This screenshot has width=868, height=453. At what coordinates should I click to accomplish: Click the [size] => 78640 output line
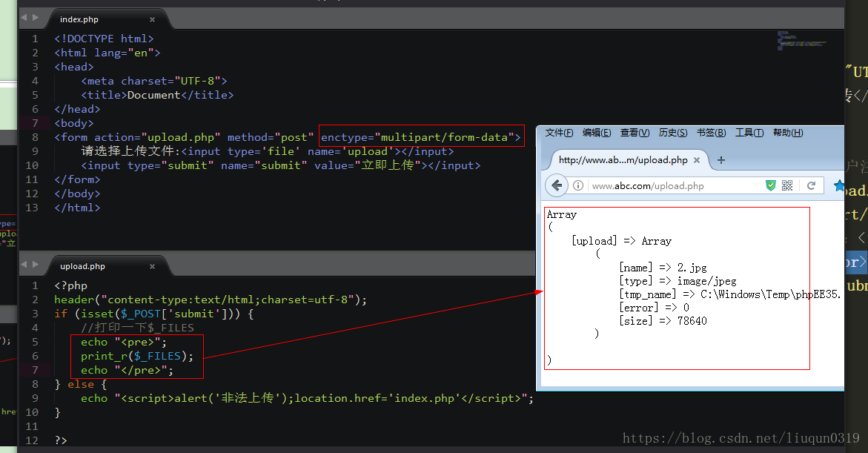click(663, 320)
